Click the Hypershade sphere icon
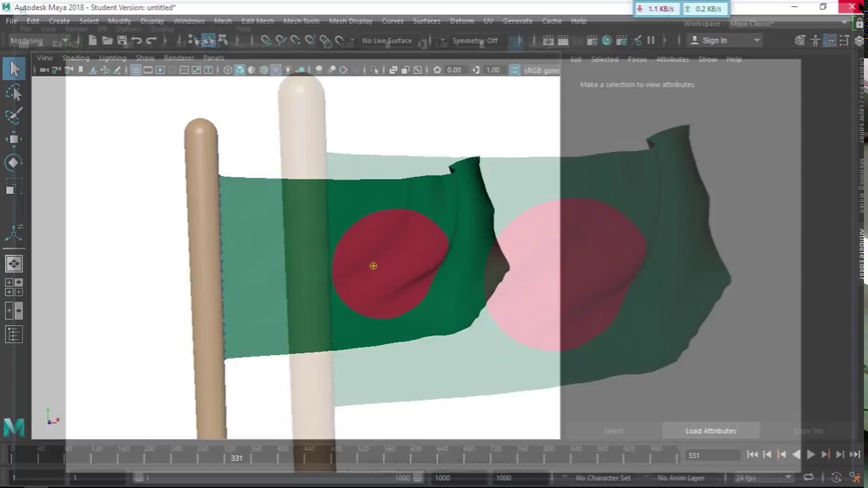 pyautogui.click(x=607, y=41)
